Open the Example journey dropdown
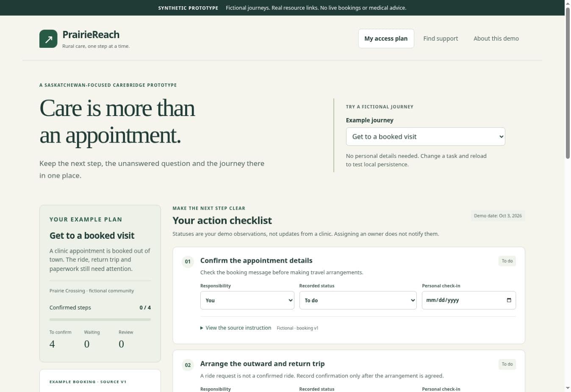Viewport: 571px width, 392px height. point(425,137)
